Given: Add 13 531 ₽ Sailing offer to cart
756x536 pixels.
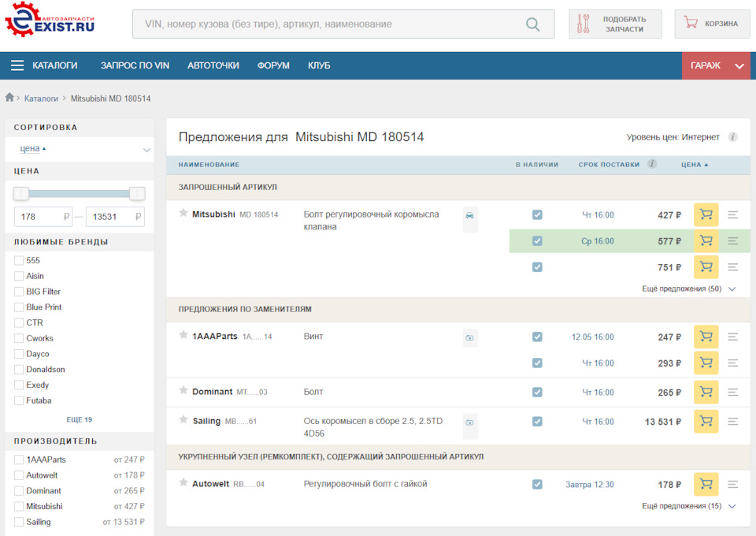Looking at the screenshot, I should (706, 422).
